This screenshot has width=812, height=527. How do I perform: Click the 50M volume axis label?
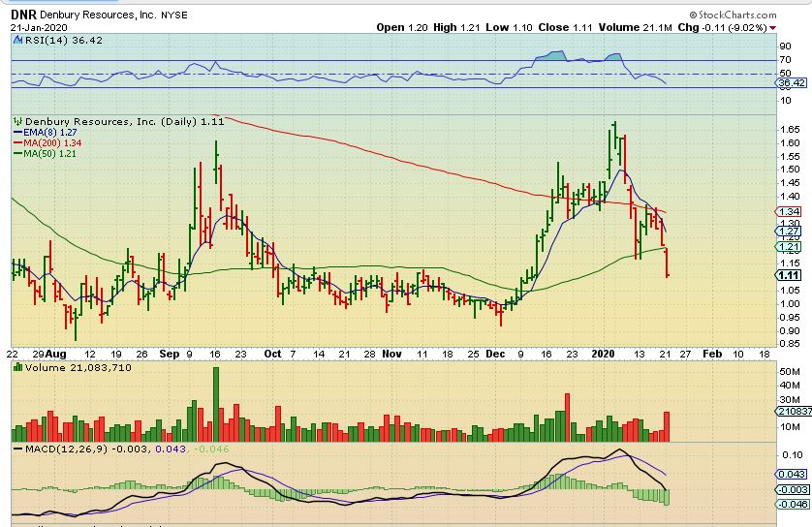(x=790, y=372)
